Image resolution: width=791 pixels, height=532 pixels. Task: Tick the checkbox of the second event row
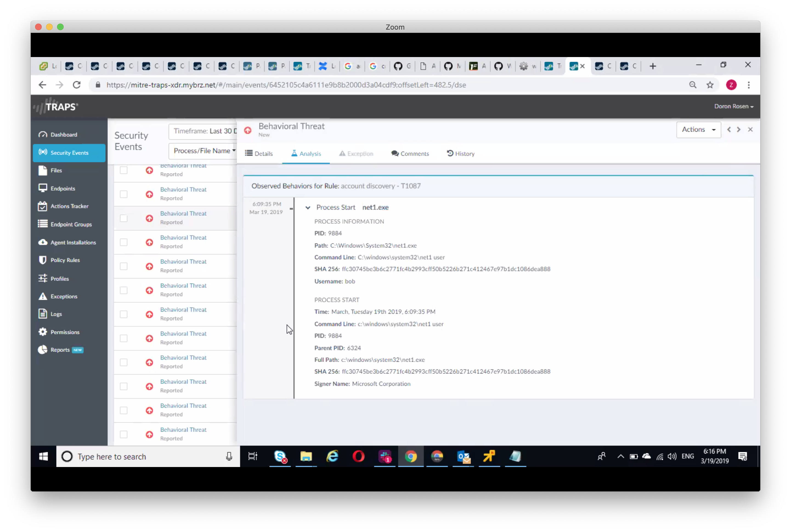[x=123, y=194]
